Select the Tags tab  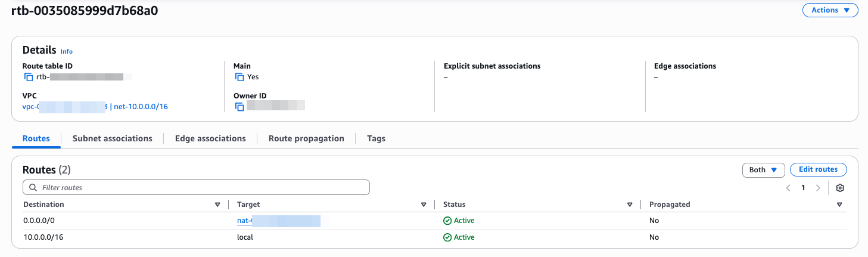pyautogui.click(x=376, y=138)
